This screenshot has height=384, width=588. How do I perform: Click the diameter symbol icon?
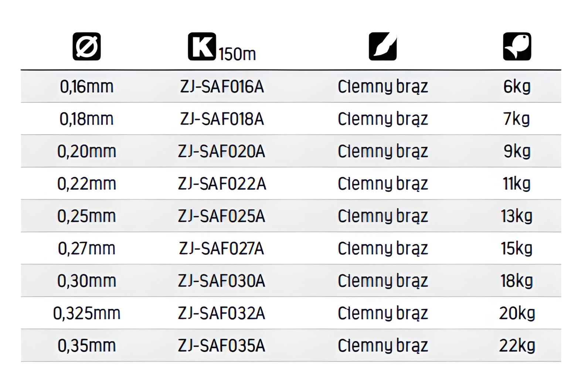pos(86,47)
